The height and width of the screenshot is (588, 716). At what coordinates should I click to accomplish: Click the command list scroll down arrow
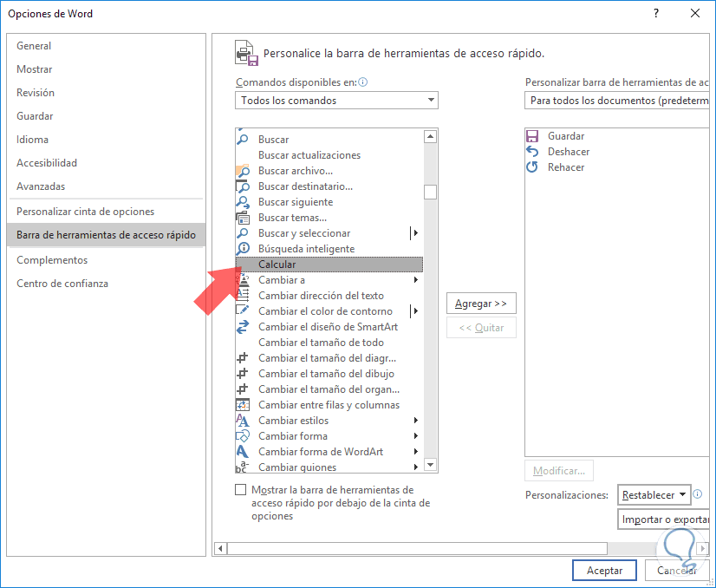pos(430,465)
